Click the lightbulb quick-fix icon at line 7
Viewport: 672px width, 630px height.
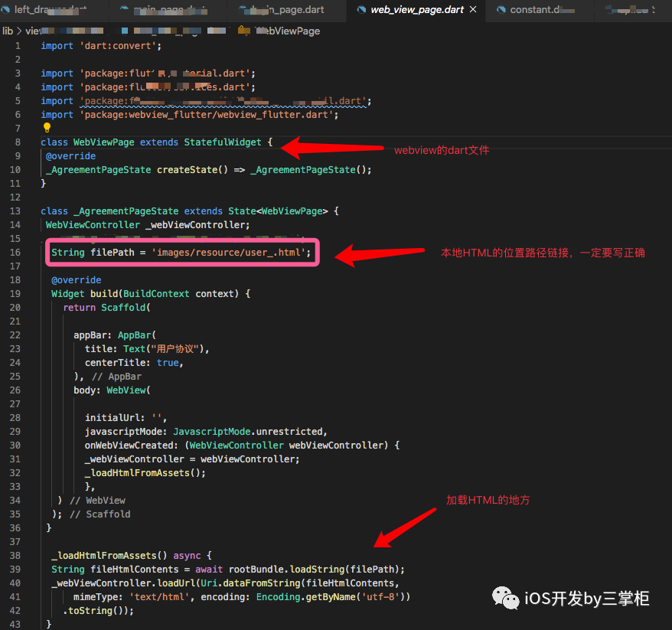(47, 127)
